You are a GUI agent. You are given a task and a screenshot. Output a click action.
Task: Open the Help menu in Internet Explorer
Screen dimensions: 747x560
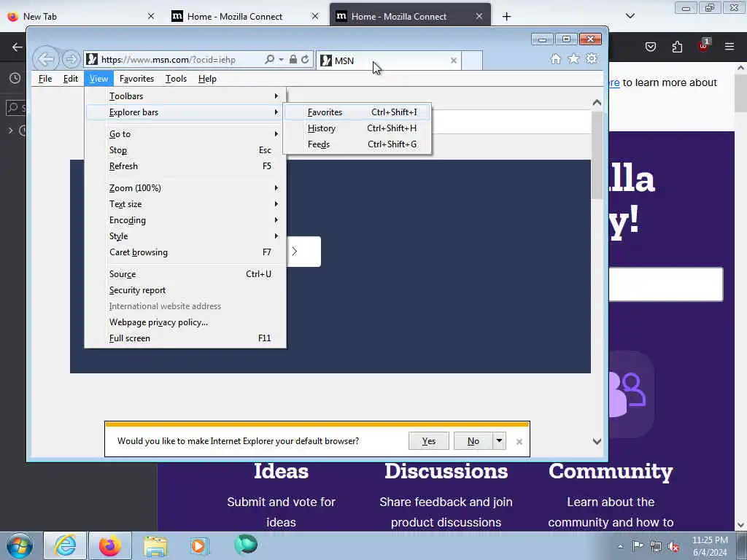pyautogui.click(x=207, y=79)
